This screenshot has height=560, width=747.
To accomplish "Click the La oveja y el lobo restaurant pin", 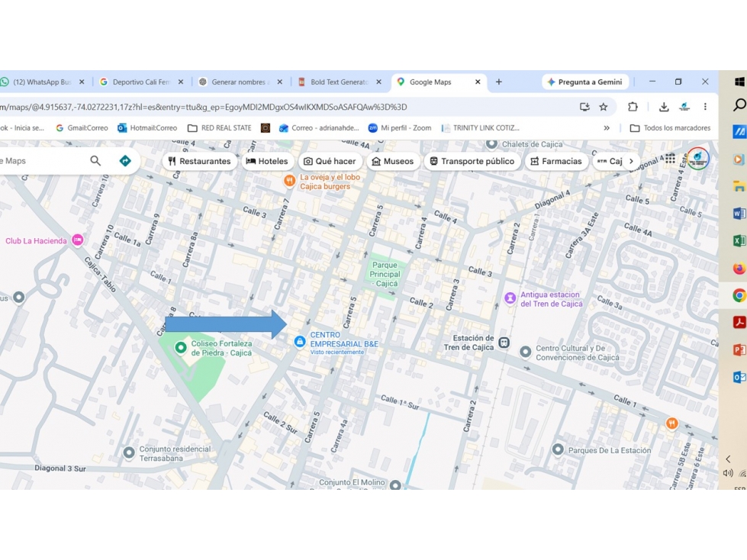I will click(289, 181).
